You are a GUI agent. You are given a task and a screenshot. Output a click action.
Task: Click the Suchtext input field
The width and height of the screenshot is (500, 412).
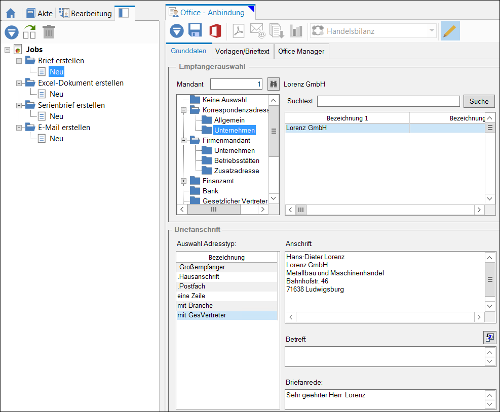388,101
